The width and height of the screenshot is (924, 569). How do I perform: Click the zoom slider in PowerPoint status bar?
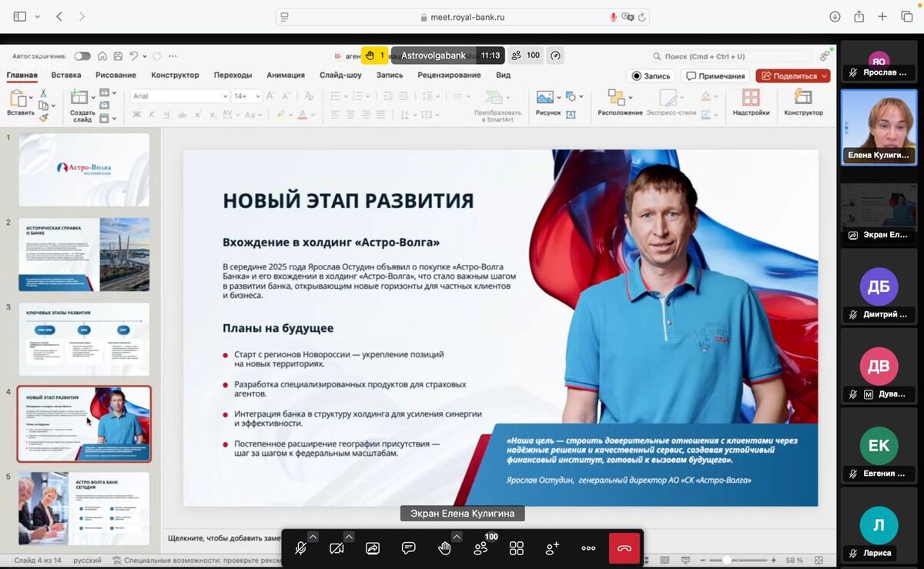click(x=738, y=561)
